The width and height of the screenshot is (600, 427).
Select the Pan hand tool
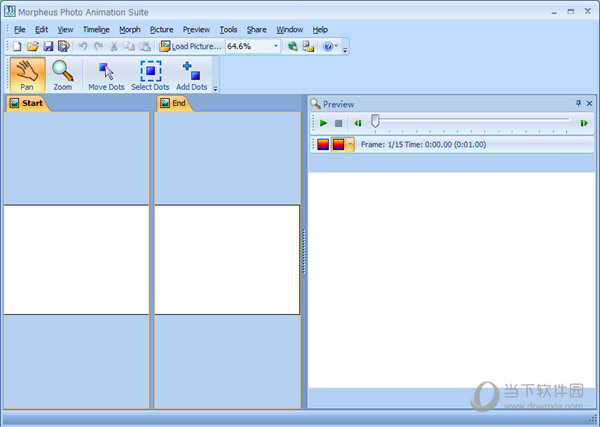[27, 75]
